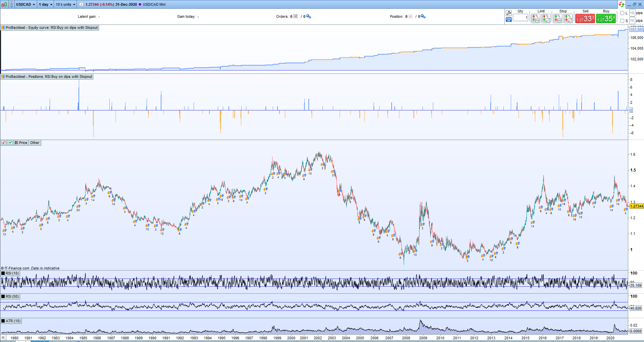Click the second Stop order icon
644x342 pixels.
click(x=568, y=18)
